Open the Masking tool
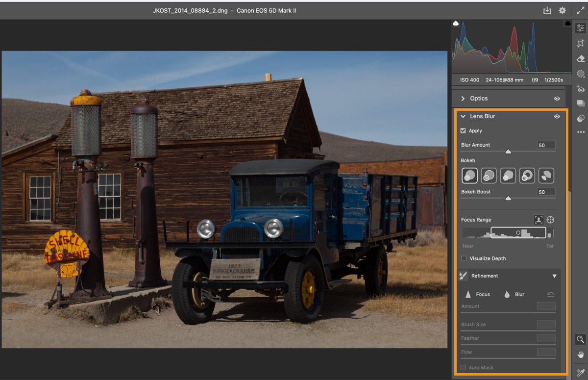Image resolution: width=588 pixels, height=380 pixels. click(581, 74)
